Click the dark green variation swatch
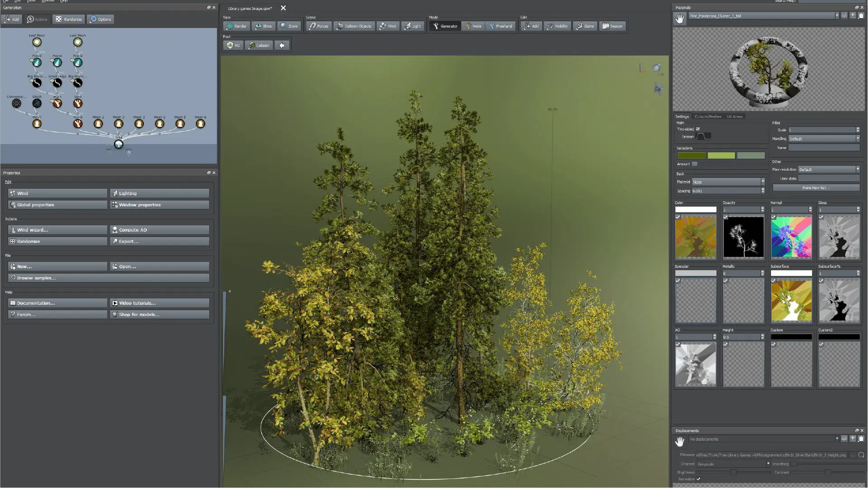Viewport: 868px width, 488px height. pyautogui.click(x=691, y=156)
